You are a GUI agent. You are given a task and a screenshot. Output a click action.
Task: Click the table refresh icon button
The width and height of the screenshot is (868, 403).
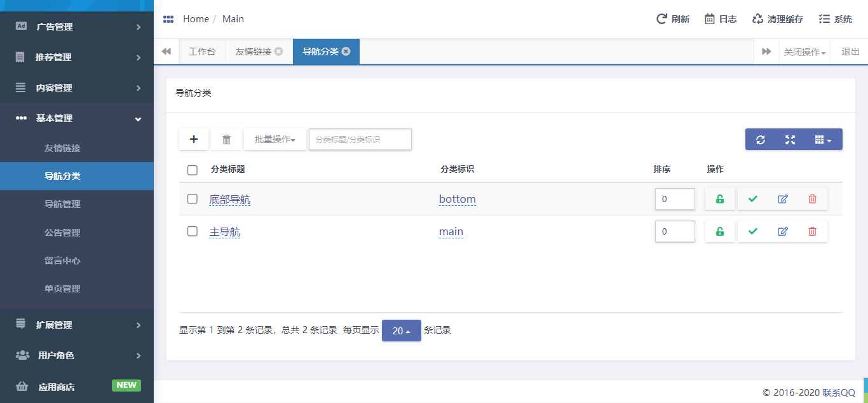point(761,139)
